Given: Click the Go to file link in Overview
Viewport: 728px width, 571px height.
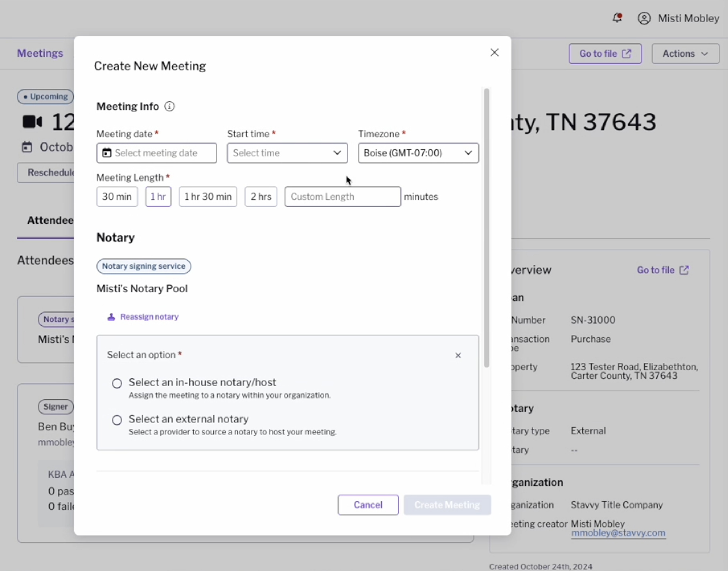Looking at the screenshot, I should [663, 270].
